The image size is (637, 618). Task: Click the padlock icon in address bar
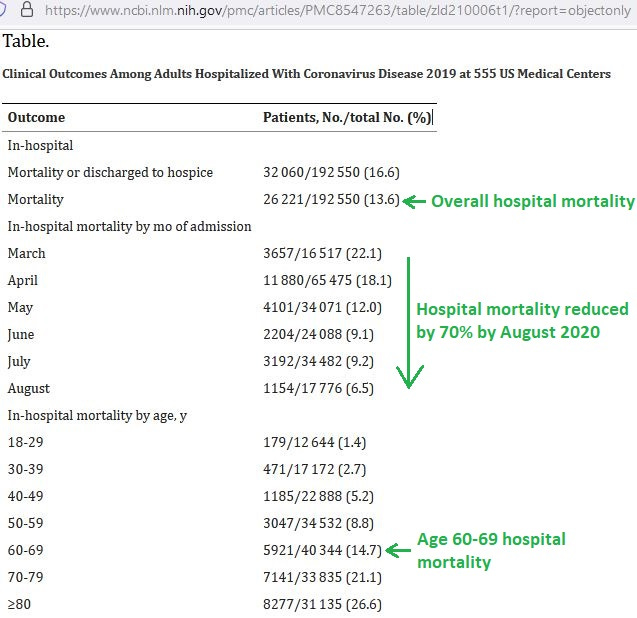point(27,9)
